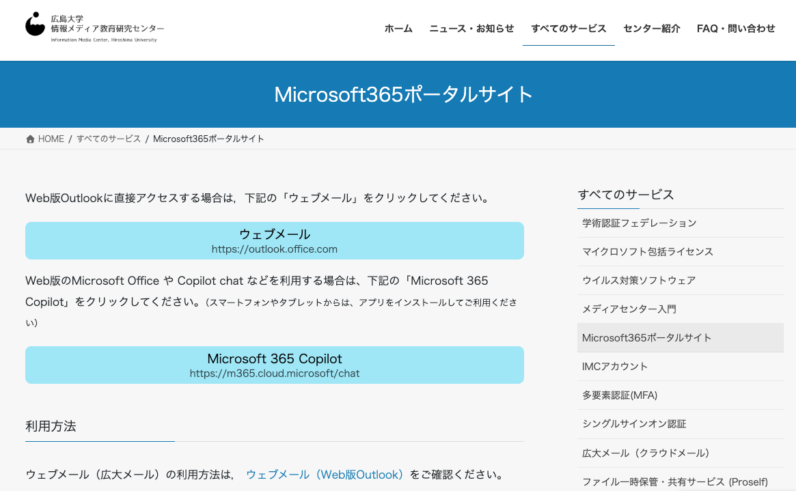Open FAQ・問い合わせ navigation item
This screenshot has height=491, width=796.
click(x=735, y=28)
